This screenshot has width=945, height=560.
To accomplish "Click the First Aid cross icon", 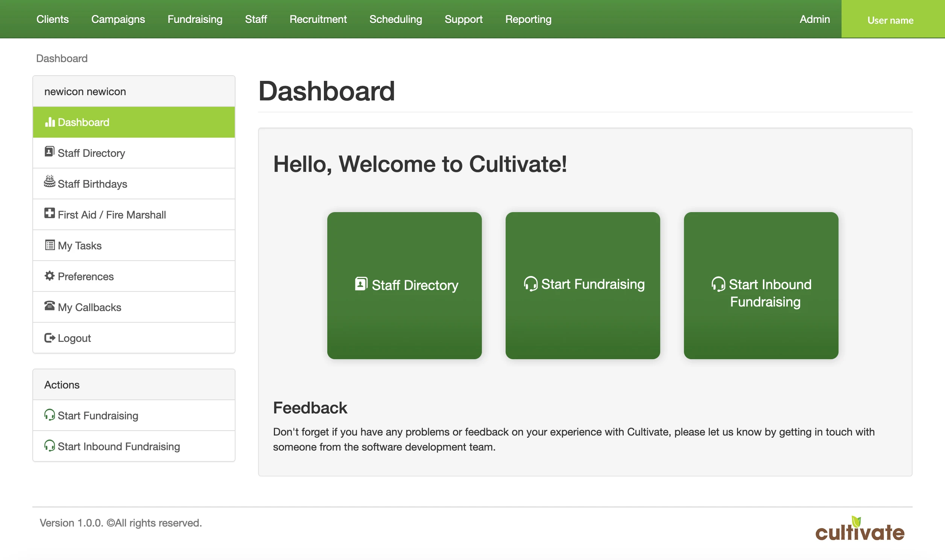I will click(x=49, y=213).
